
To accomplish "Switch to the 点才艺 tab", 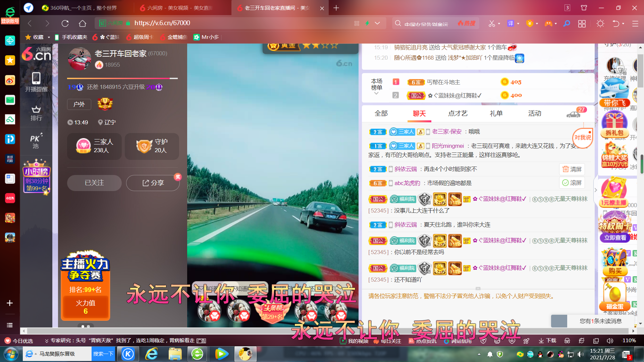I will [458, 113].
